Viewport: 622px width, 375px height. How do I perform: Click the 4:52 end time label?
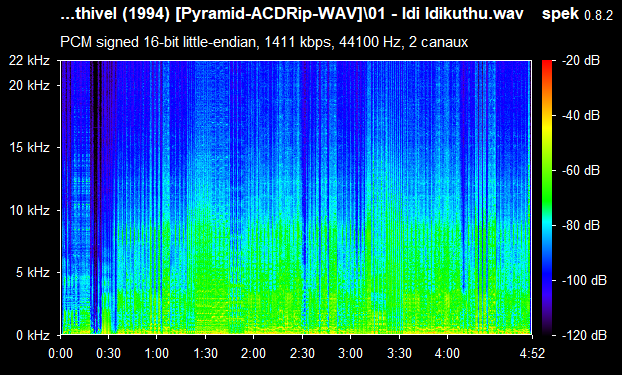tap(533, 353)
